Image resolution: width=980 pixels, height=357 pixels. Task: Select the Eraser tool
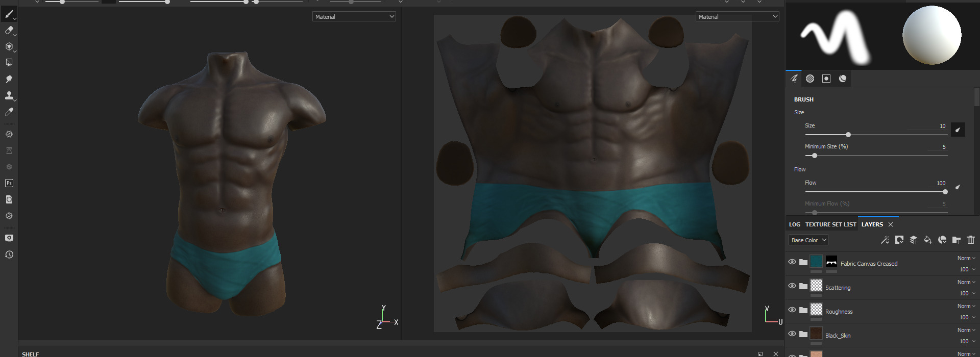[x=9, y=31]
